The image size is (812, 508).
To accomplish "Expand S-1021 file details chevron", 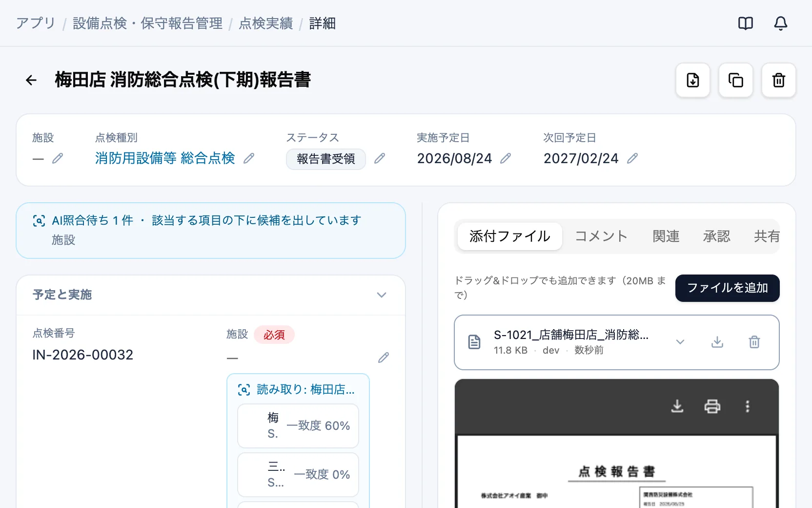I will (x=680, y=342).
